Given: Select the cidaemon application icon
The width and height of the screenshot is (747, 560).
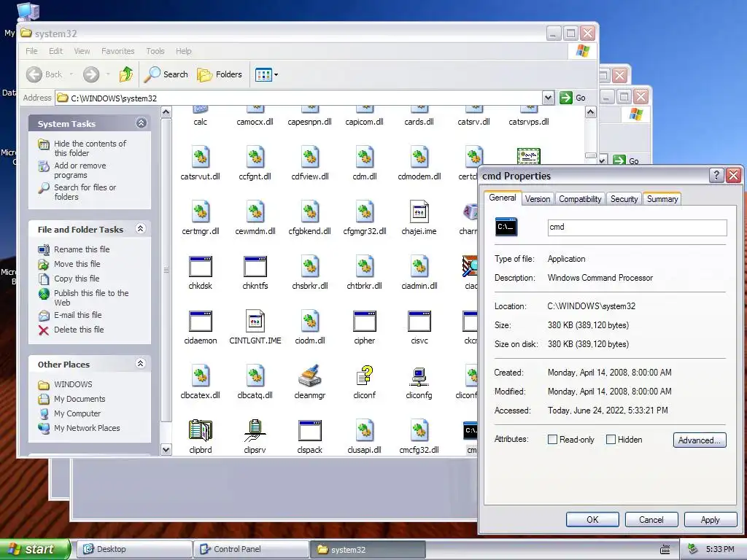Looking at the screenshot, I should click(x=200, y=322).
